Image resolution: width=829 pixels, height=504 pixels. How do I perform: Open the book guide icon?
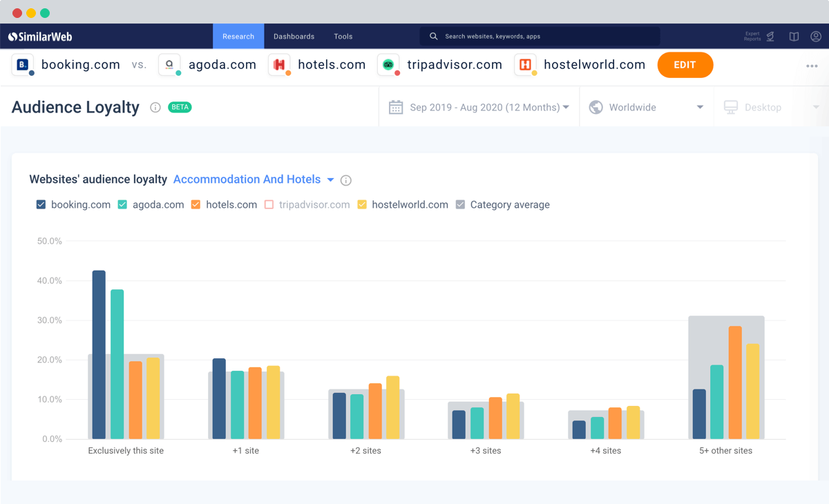(794, 37)
